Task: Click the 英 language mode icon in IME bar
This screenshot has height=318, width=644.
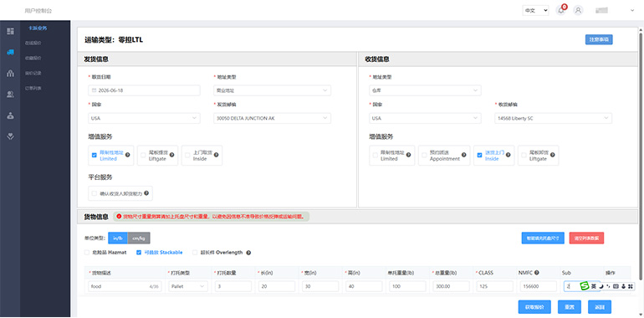Action: (x=594, y=286)
